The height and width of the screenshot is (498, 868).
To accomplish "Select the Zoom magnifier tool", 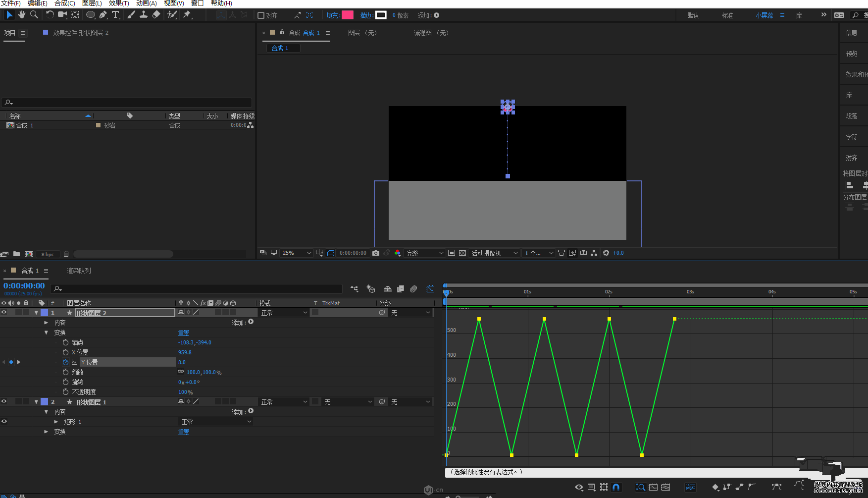I will pyautogui.click(x=34, y=15).
